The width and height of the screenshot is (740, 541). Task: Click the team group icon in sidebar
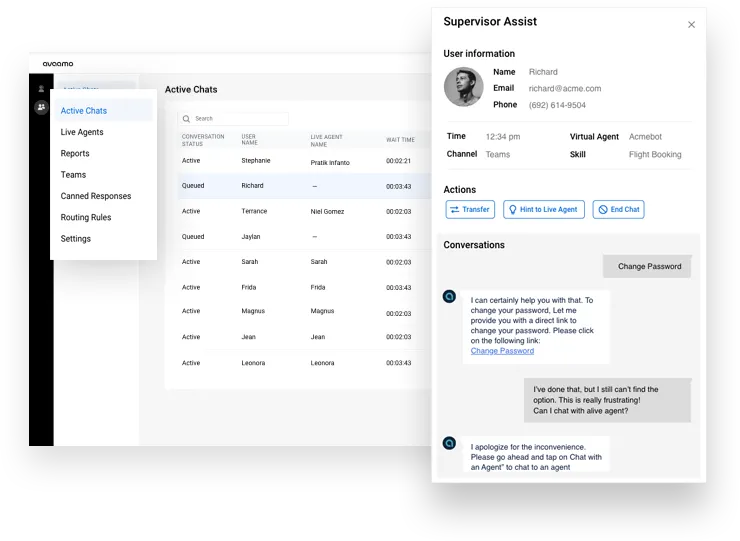click(x=41, y=108)
